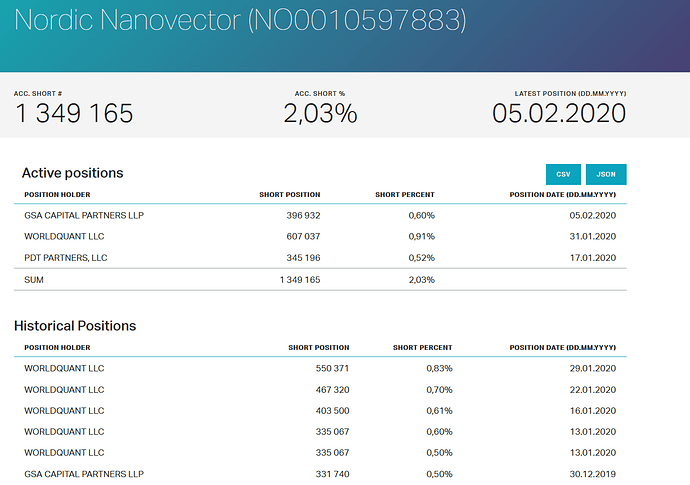Click WORLDQUANT LLC in the 22.01.2020 row
The image size is (690, 485).
coord(64,389)
